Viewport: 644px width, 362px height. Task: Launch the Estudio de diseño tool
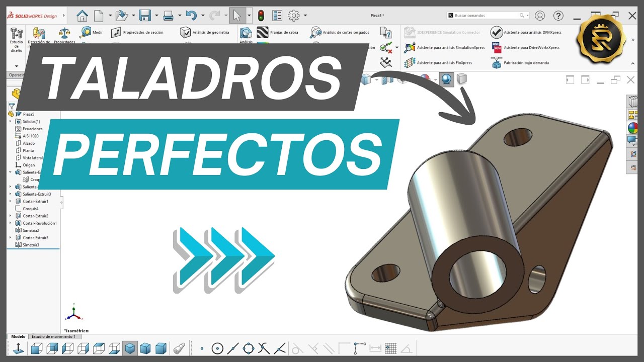17,40
